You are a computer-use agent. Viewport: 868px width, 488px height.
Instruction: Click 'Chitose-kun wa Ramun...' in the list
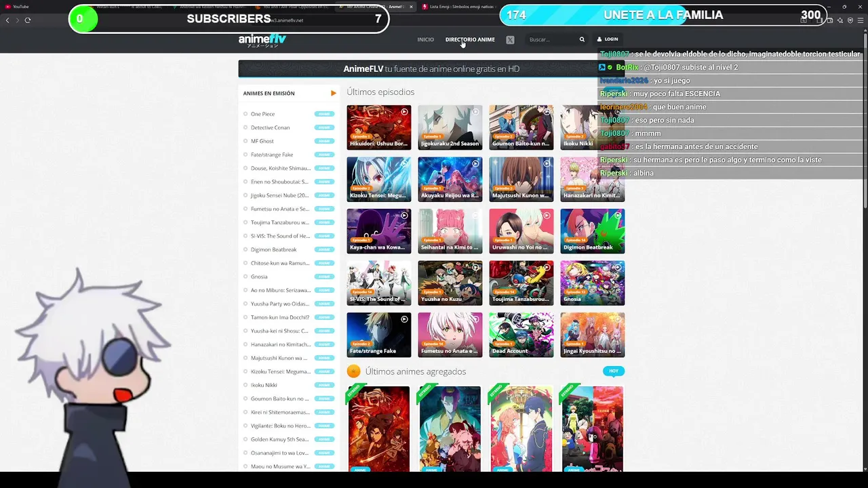tap(280, 263)
